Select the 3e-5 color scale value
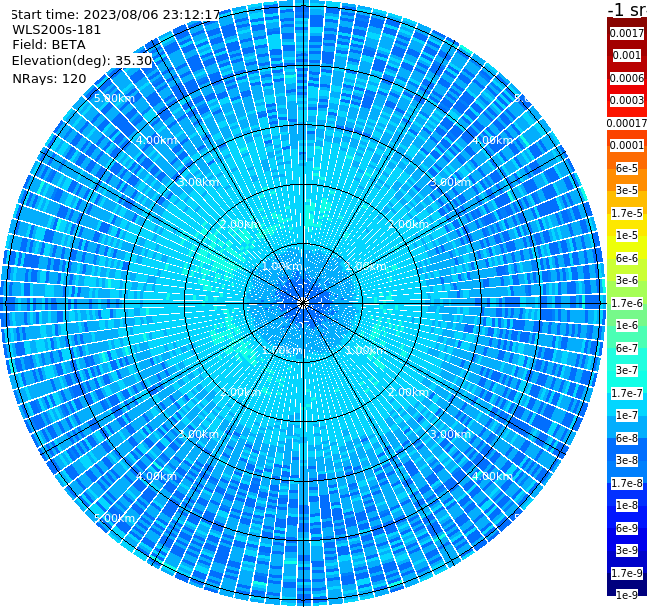Image resolution: width=647 pixels, height=607 pixels. pyautogui.click(x=627, y=190)
